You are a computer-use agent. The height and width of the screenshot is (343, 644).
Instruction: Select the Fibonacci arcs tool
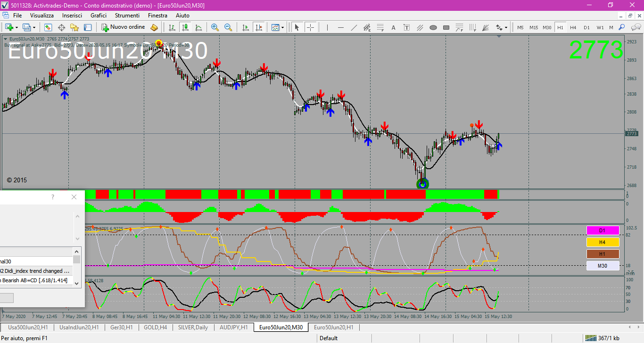tap(460, 27)
